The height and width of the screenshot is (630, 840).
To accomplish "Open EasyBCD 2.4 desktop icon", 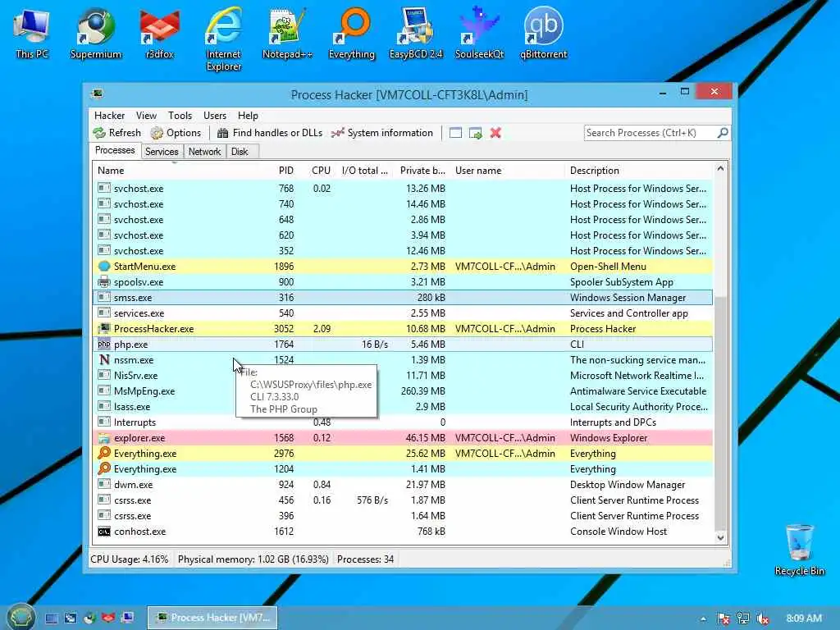I will 416,33.
